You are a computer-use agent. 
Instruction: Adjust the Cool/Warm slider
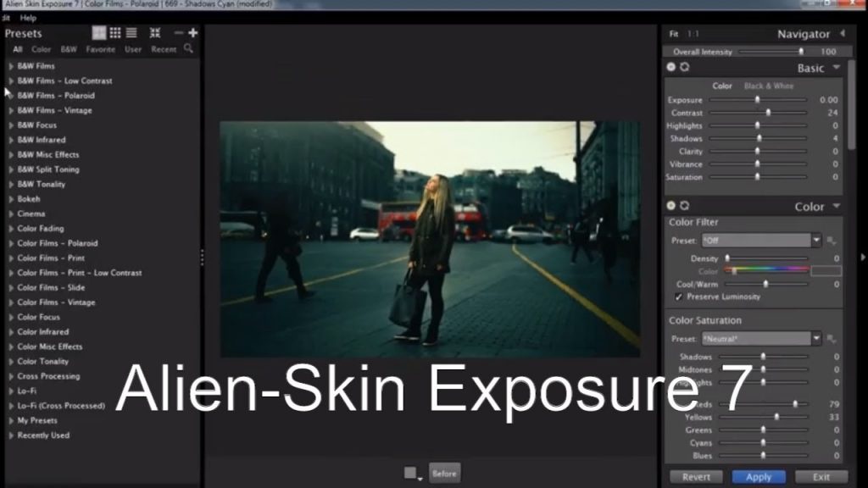(766, 285)
